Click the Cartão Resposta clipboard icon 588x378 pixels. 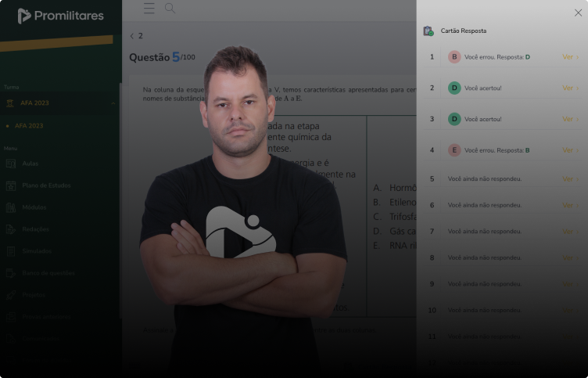click(x=428, y=31)
